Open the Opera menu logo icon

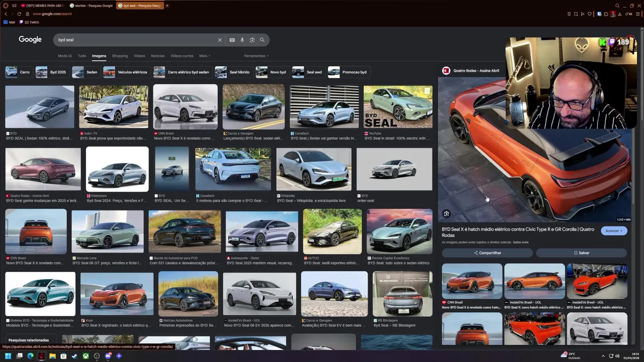pos(5,6)
